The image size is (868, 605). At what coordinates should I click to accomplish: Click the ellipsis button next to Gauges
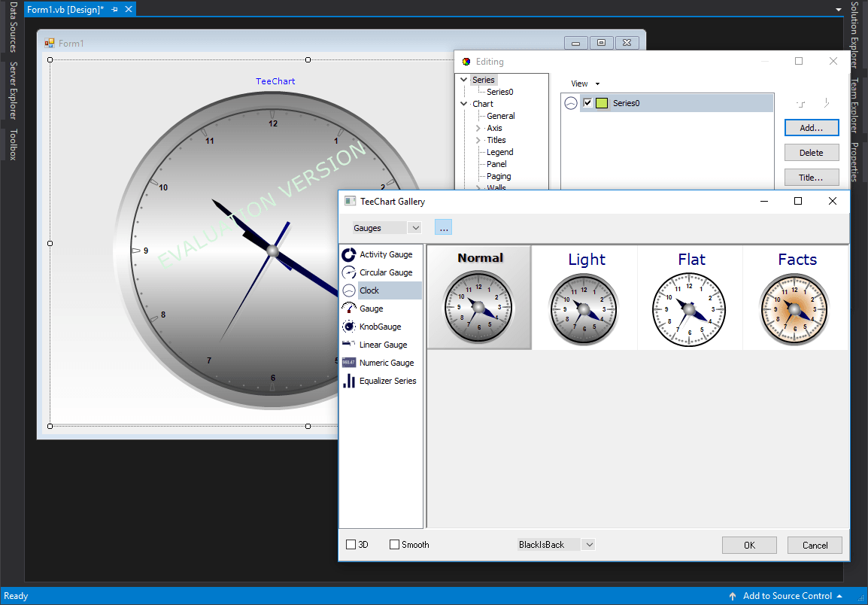coord(443,226)
